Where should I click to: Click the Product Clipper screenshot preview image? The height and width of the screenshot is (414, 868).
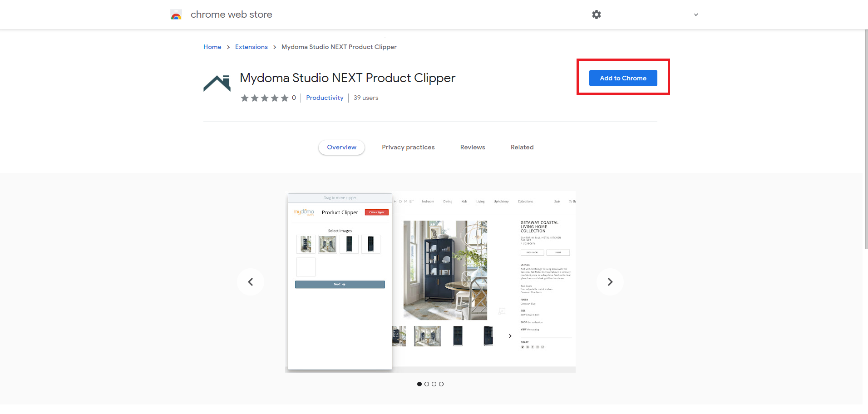(x=430, y=282)
